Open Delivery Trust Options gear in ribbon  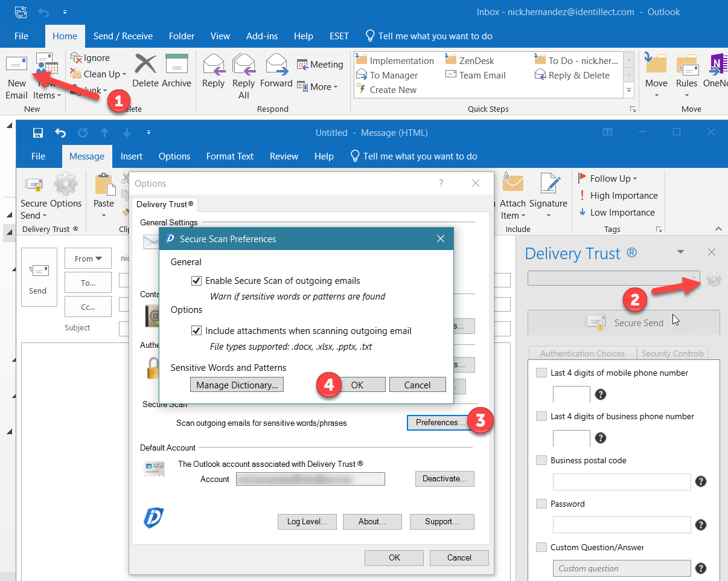point(66,184)
